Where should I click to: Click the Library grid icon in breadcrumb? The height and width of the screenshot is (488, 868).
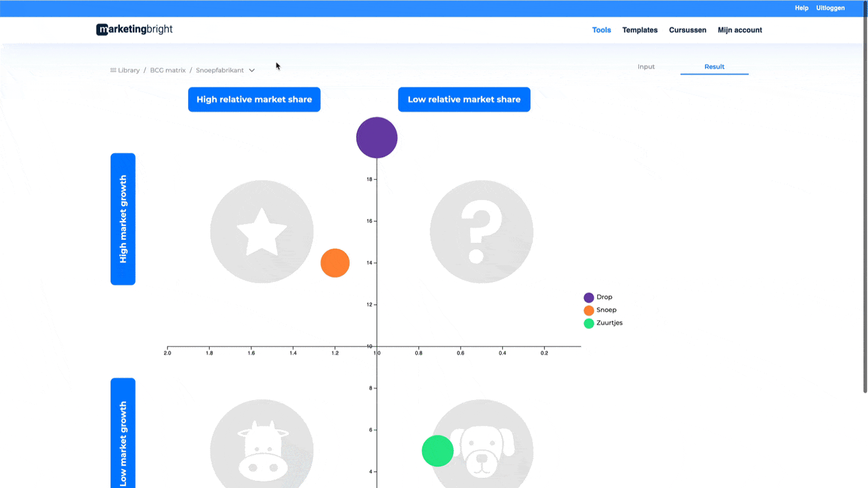[113, 70]
